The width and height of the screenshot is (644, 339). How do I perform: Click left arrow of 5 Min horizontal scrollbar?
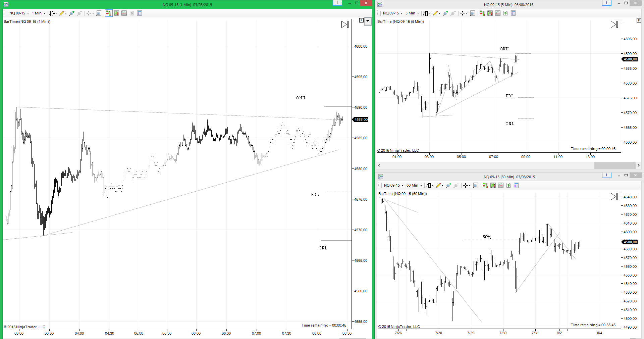pos(379,165)
